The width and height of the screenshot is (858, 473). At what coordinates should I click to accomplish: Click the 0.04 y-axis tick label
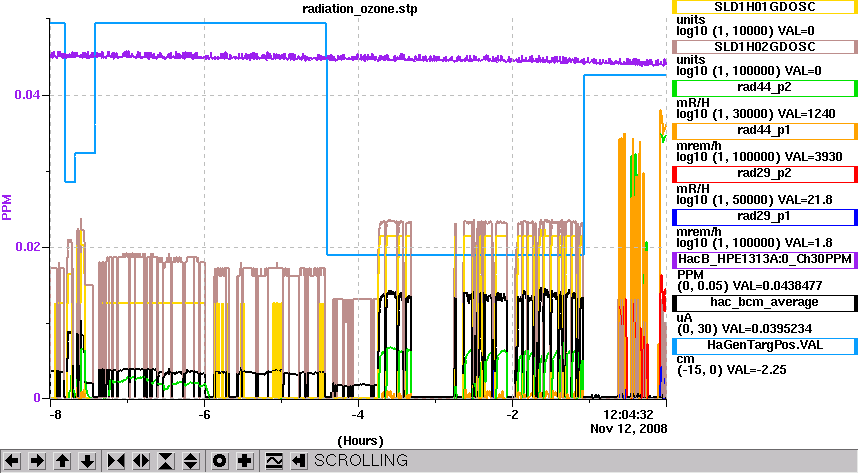click(x=27, y=95)
